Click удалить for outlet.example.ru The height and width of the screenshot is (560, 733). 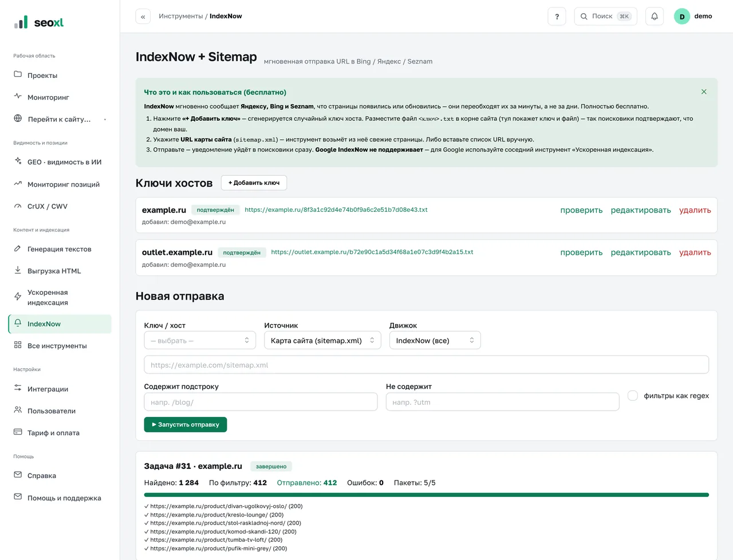(x=695, y=253)
